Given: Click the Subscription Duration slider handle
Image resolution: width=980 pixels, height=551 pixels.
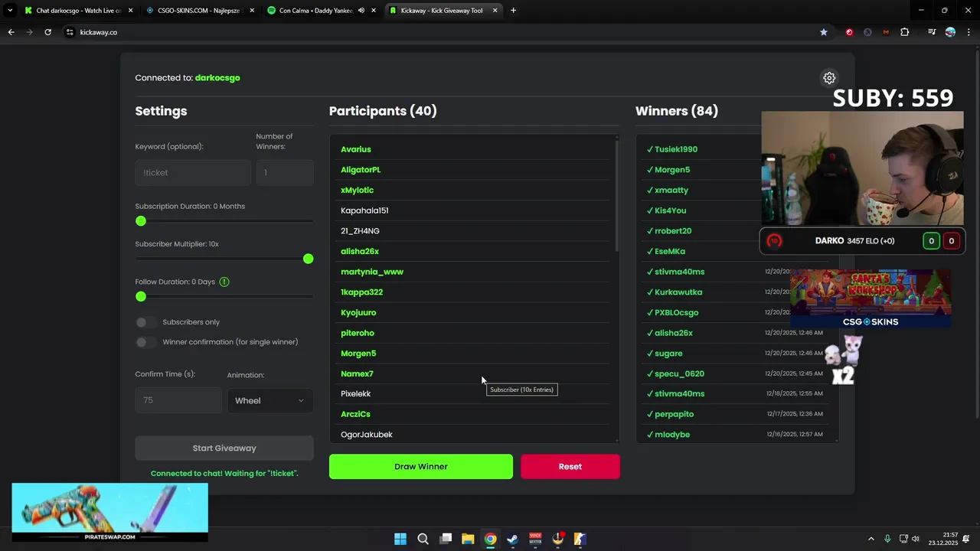Looking at the screenshot, I should click(141, 221).
